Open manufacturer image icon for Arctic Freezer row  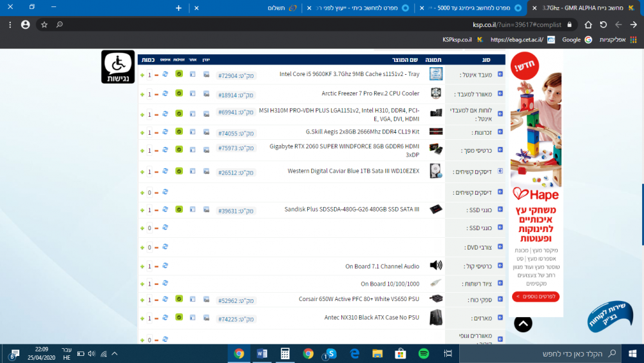coord(206,94)
